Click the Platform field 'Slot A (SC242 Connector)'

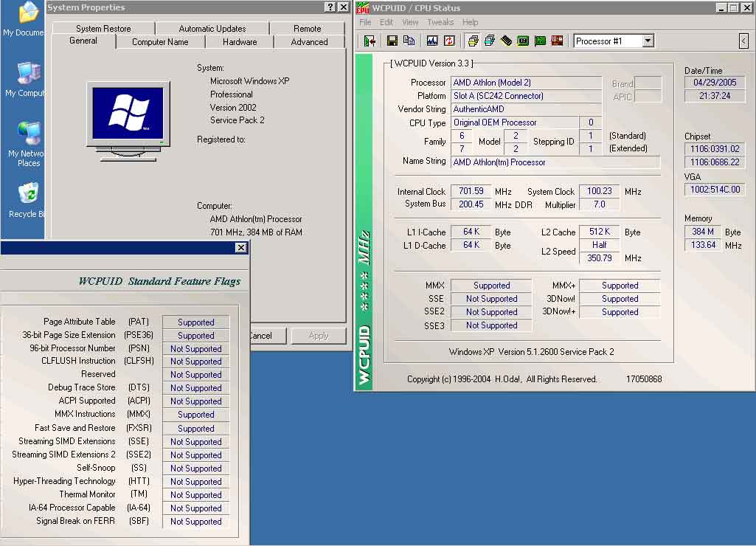526,96
